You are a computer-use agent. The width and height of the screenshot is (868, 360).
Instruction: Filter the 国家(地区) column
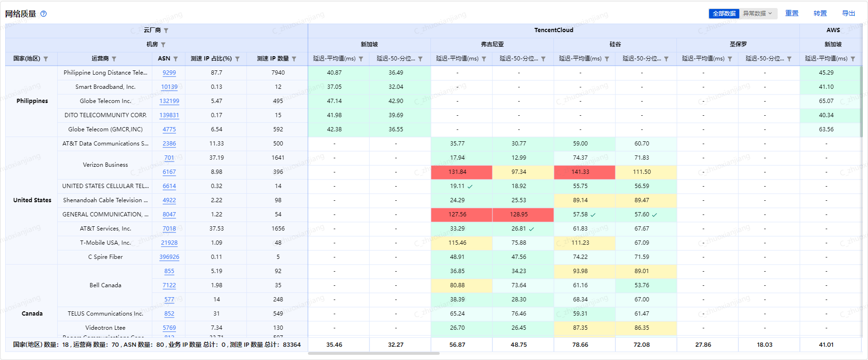coord(46,59)
